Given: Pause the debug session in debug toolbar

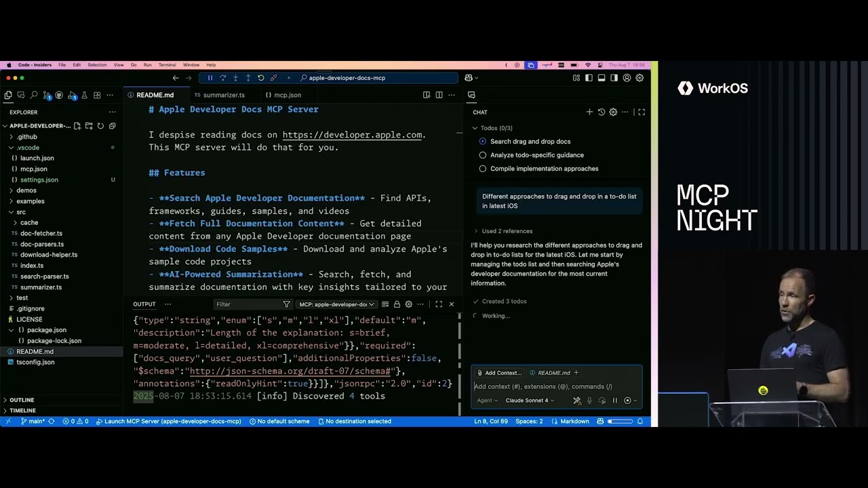Looking at the screenshot, I should [x=210, y=78].
